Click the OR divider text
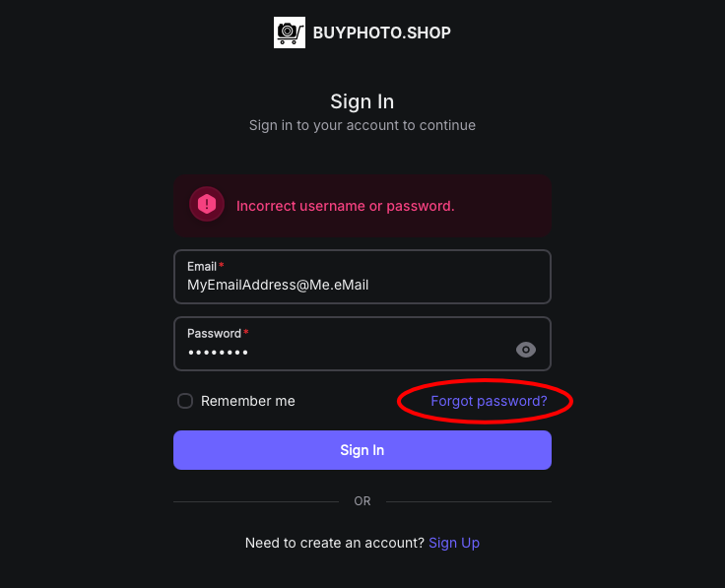Viewport: 725px width, 588px height. (x=362, y=501)
